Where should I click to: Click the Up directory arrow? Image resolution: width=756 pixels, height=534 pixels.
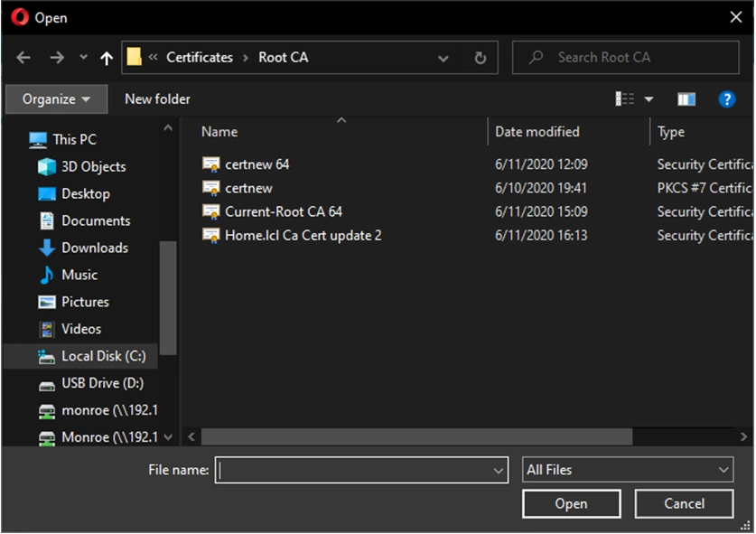click(x=107, y=58)
